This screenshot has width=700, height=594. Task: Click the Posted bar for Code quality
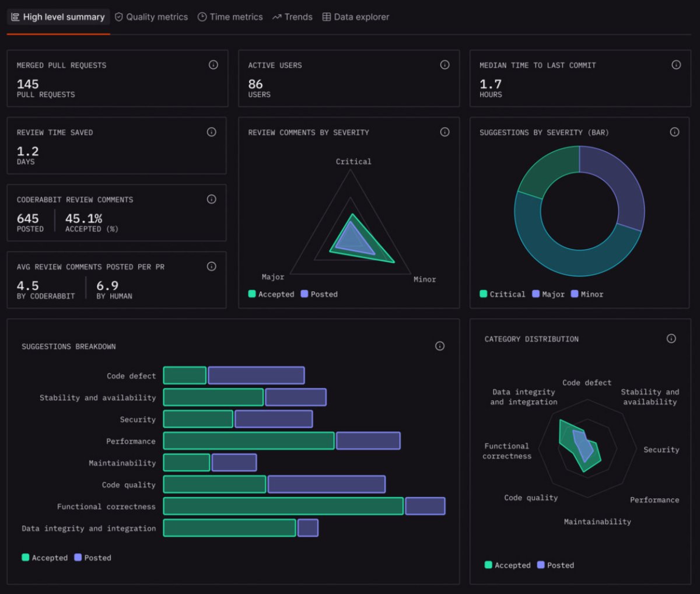pos(327,484)
